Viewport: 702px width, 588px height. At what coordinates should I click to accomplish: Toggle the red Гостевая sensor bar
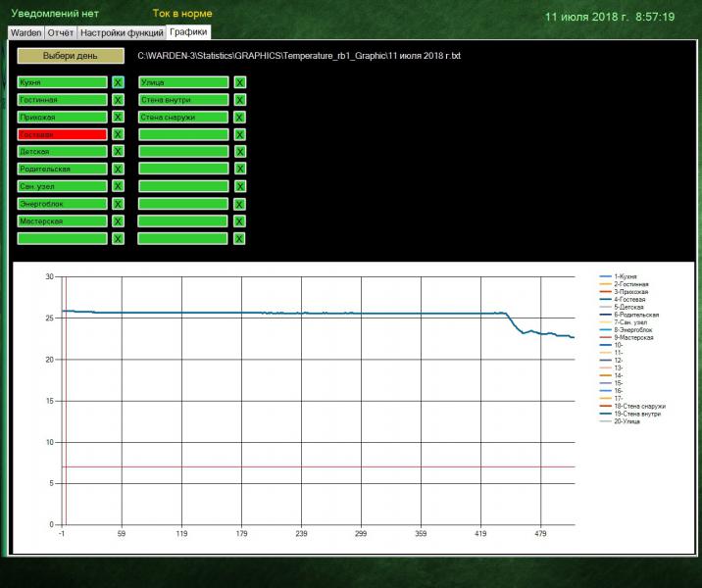pyautogui.click(x=62, y=134)
